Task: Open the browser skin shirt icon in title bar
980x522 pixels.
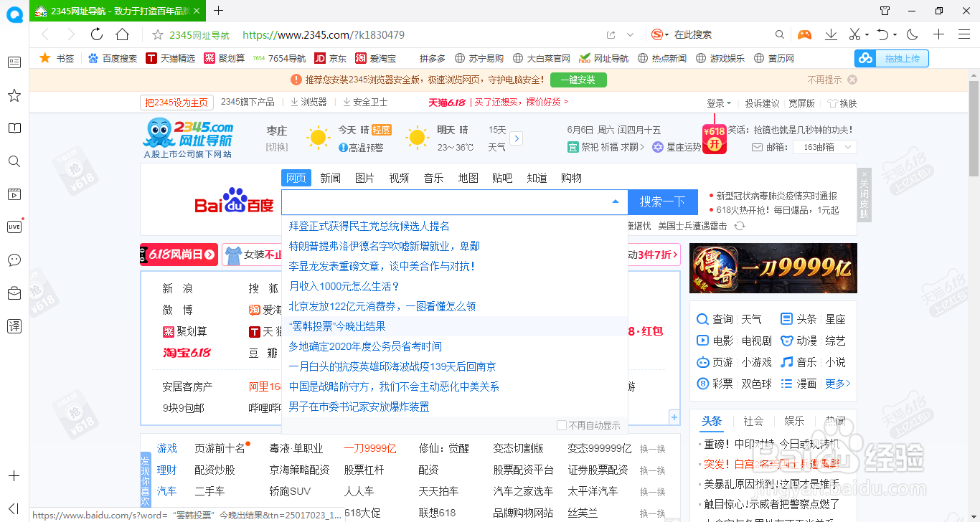Action: (x=885, y=10)
